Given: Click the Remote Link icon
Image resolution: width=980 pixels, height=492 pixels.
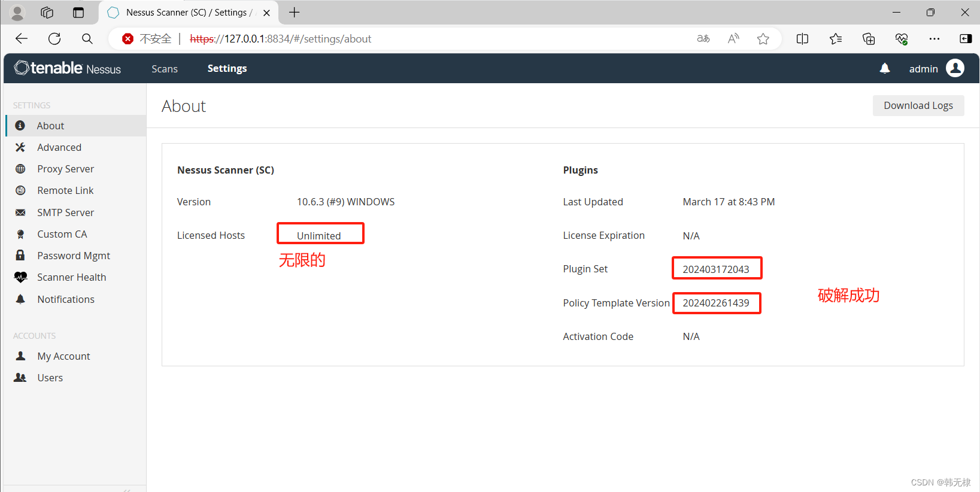Looking at the screenshot, I should 20,190.
